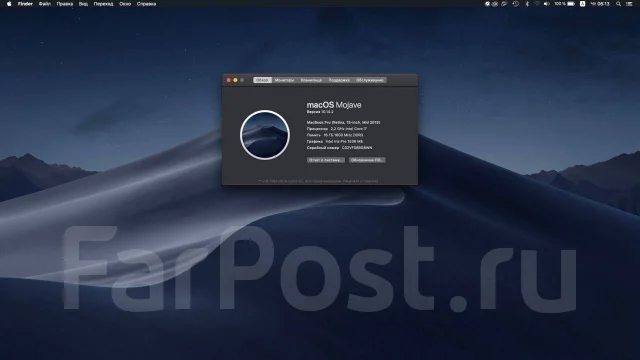Click the Версия 10.14 version text
The width and height of the screenshot is (640, 360).
click(320, 111)
